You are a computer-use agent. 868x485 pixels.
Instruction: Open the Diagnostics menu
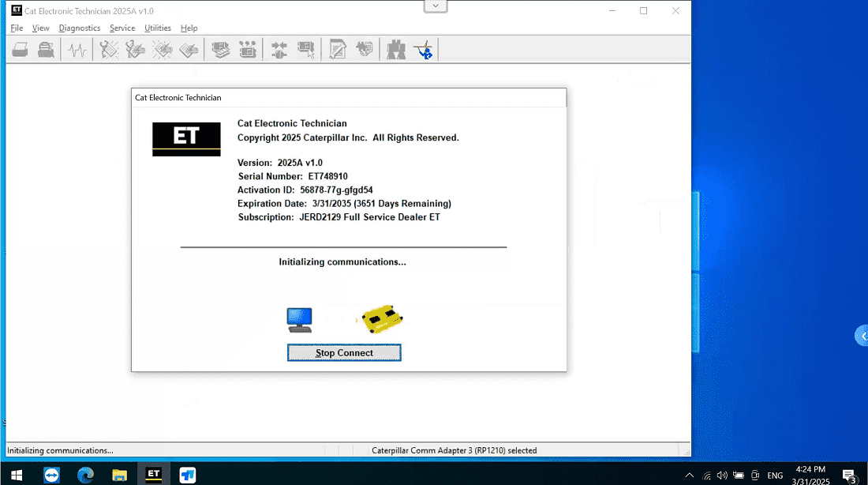pyautogui.click(x=80, y=28)
